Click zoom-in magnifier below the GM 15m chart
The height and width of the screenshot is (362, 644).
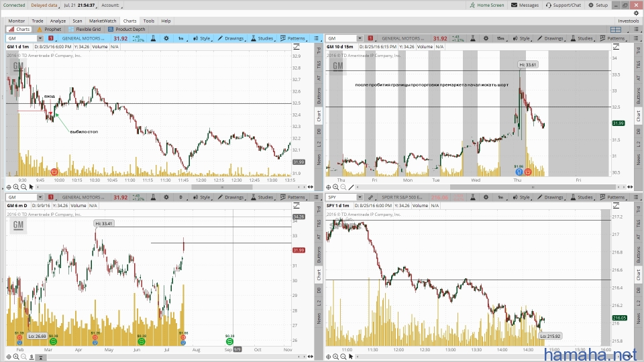[x=335, y=187]
